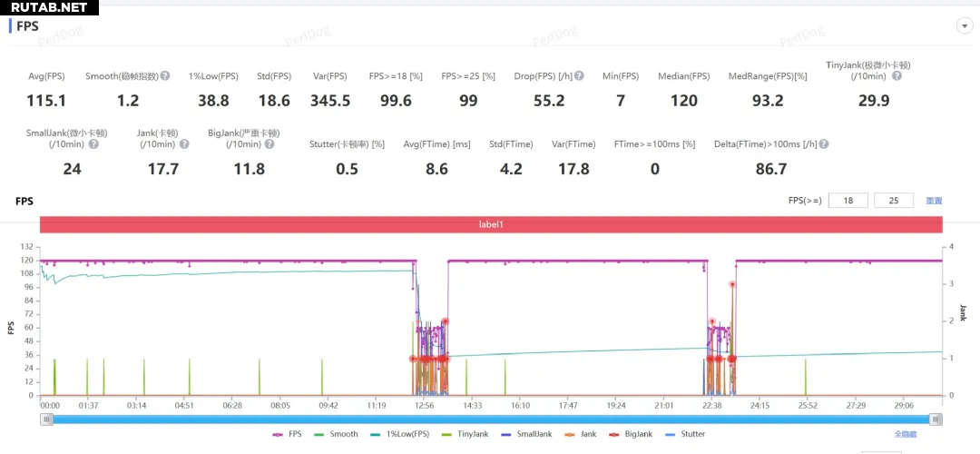Image resolution: width=980 pixels, height=454 pixels.
Task: Toggle FPS series in chart legend
Action: pos(289,434)
